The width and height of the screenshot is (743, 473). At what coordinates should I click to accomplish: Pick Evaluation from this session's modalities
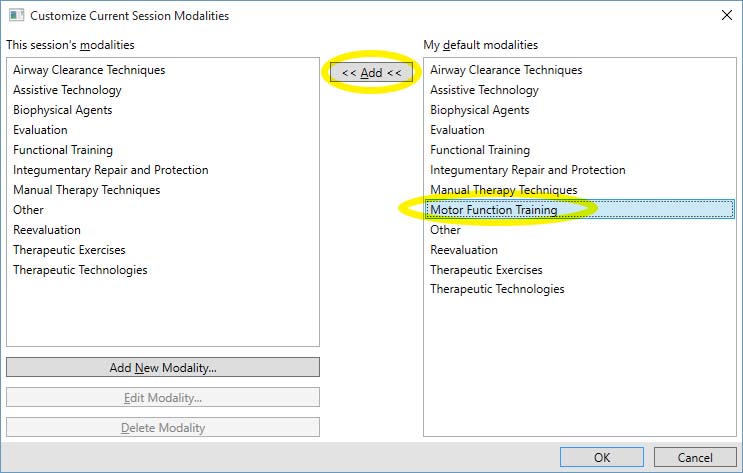(40, 130)
